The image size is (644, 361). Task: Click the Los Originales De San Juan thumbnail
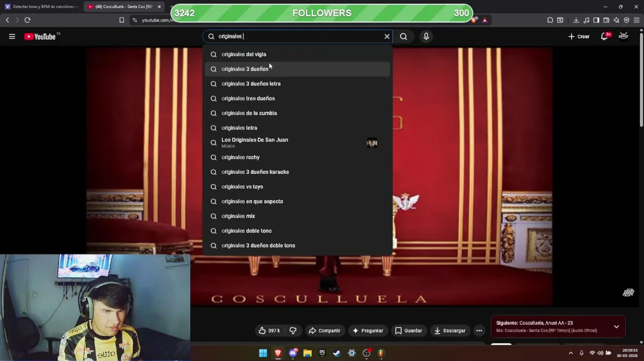(x=372, y=143)
